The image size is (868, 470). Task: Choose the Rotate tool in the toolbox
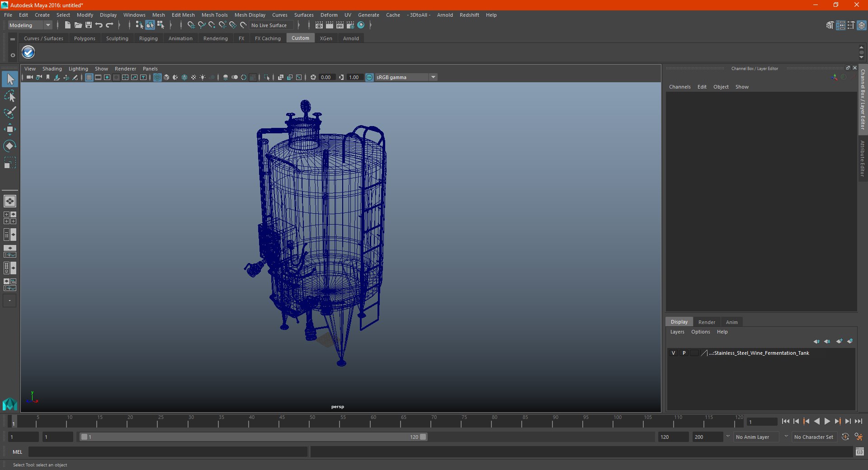click(9, 146)
